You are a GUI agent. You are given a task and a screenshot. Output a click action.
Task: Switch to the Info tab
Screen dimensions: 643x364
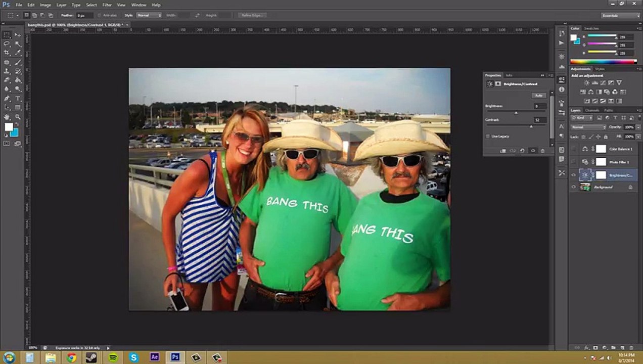coord(509,75)
